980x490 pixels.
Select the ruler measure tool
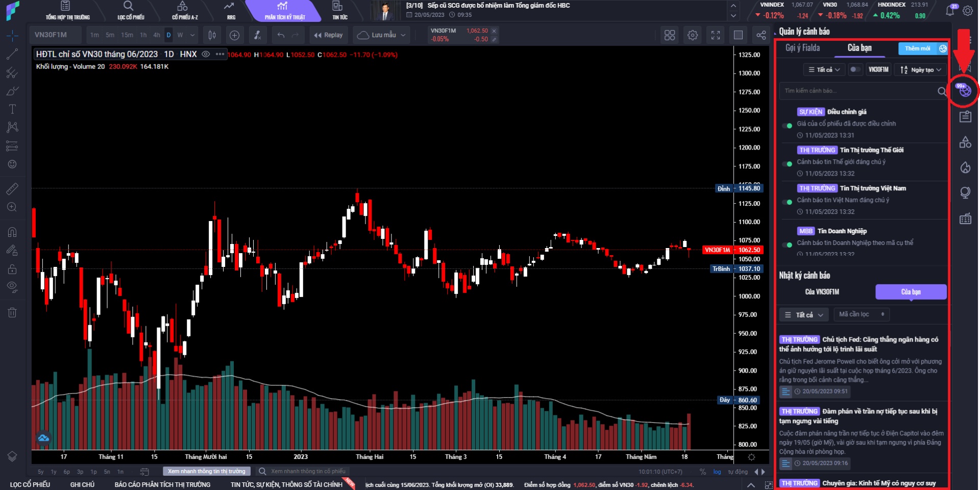pos(12,189)
